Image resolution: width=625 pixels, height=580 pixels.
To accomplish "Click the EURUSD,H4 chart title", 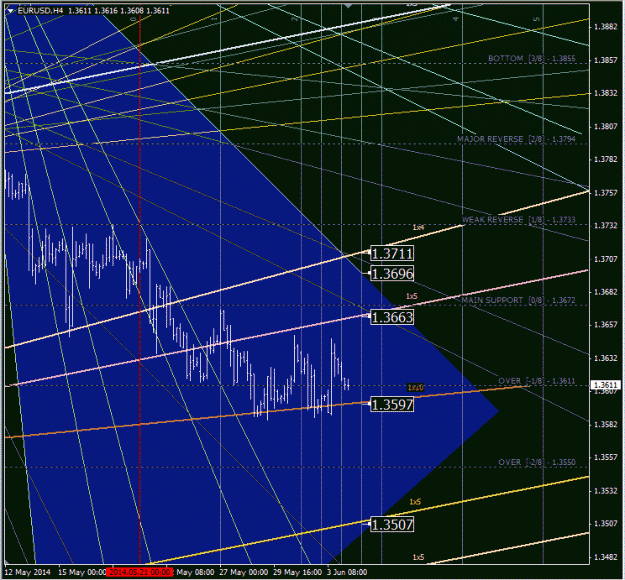I will pyautogui.click(x=40, y=11).
